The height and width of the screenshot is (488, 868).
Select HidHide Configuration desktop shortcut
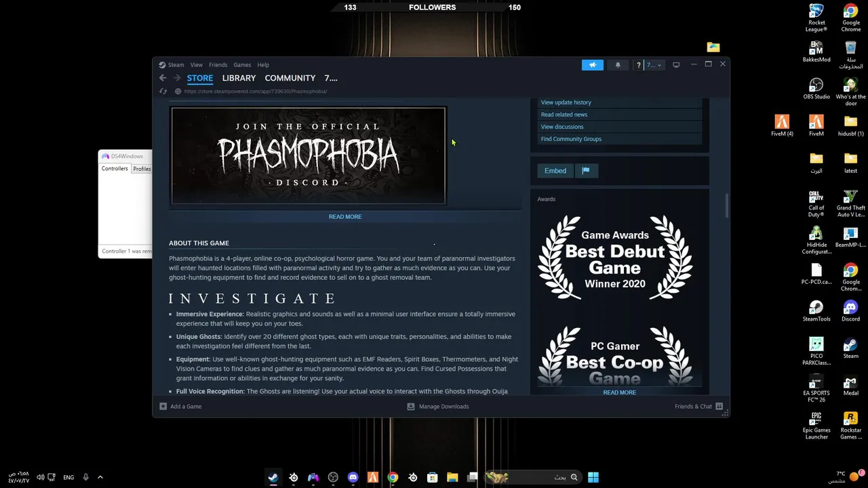816,241
